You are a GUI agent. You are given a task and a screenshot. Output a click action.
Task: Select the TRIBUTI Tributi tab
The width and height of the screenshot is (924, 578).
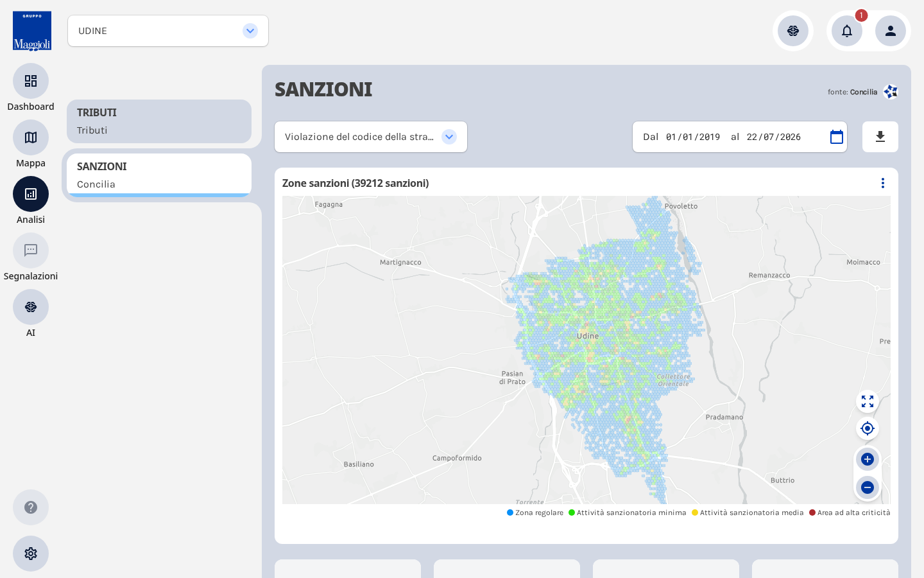click(159, 121)
